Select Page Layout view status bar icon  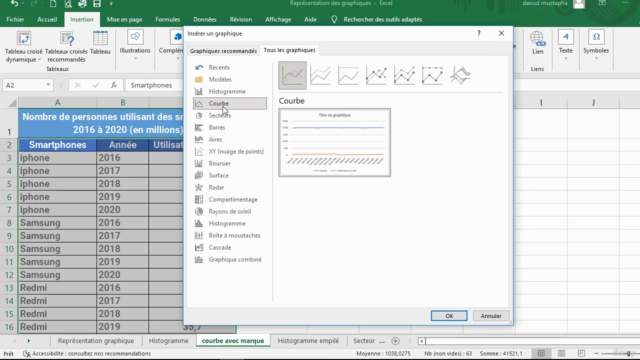tap(562, 353)
